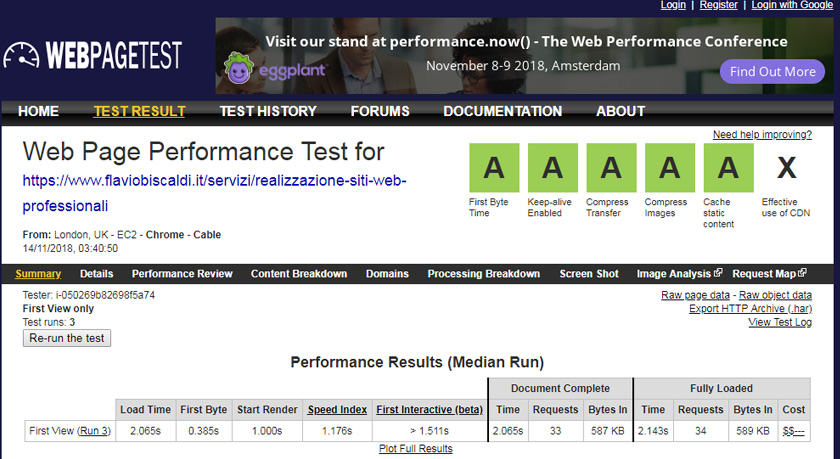Click the Tester ID text
This screenshot has width=840, height=459.
(88, 295)
